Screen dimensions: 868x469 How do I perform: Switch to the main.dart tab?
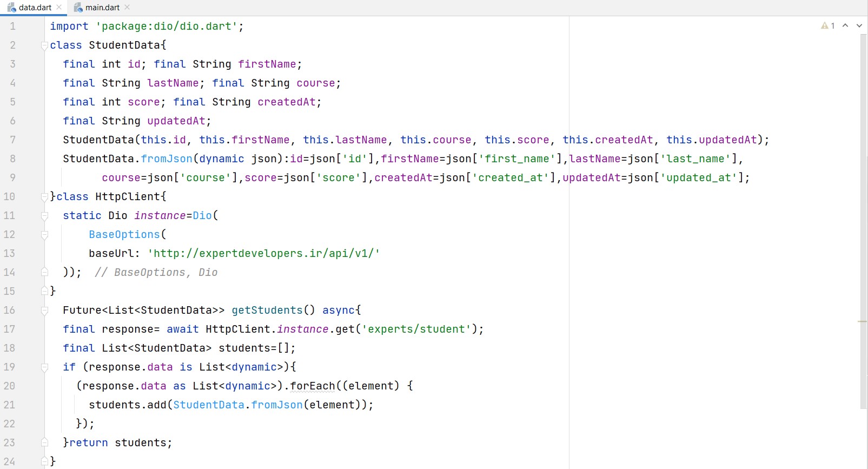(102, 8)
